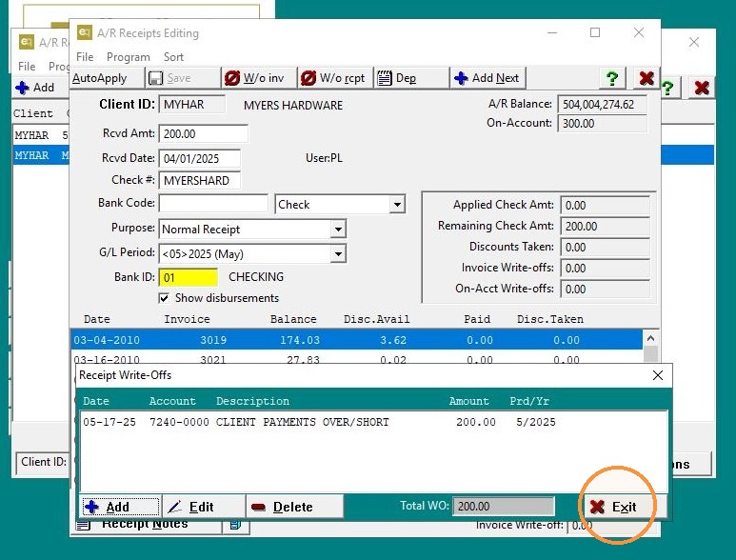736x560 pixels.
Task: Click Add Next plus button
Action: 487,78
